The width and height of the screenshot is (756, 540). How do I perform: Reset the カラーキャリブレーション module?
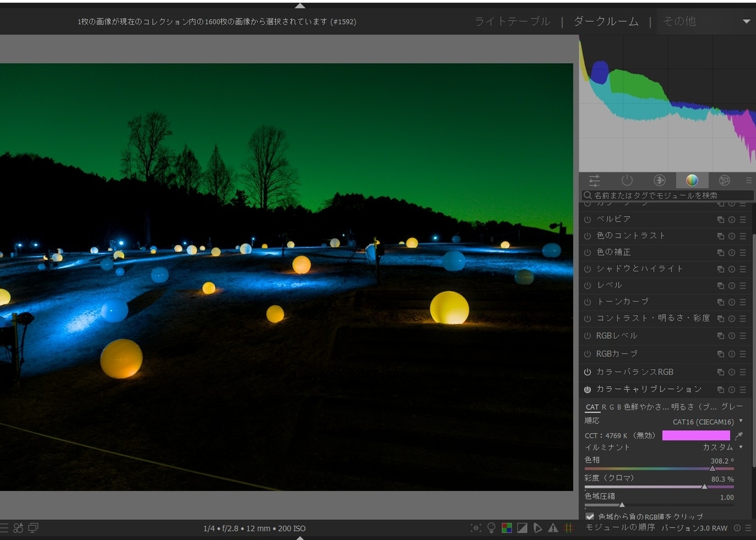(x=731, y=390)
